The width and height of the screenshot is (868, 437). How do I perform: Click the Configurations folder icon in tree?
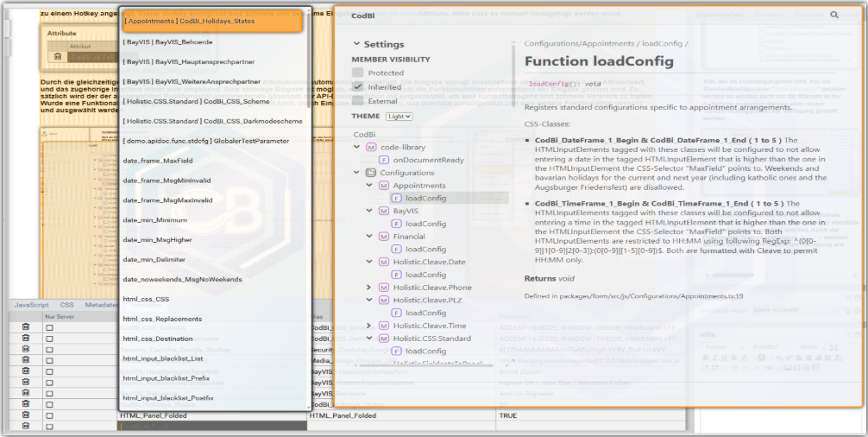[x=371, y=173]
